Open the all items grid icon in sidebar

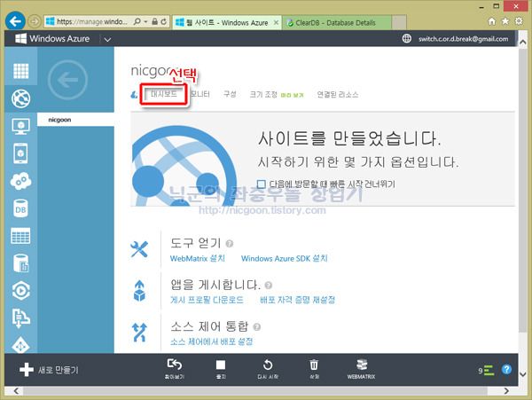pos(20,71)
